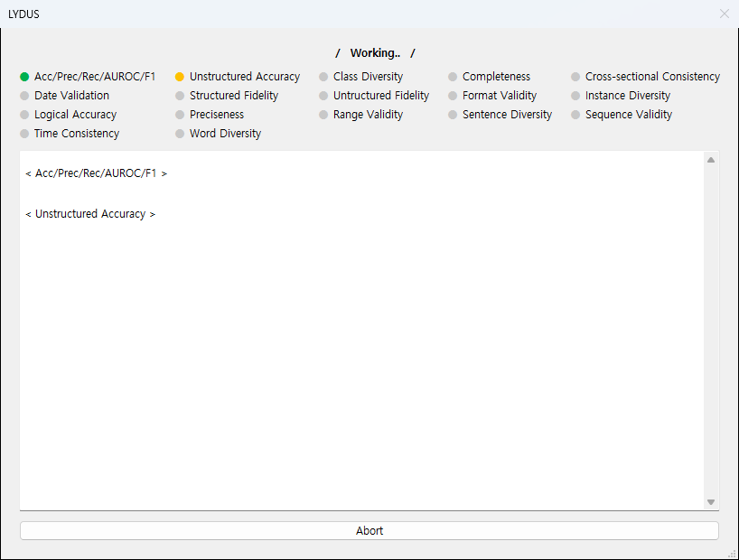Click the Instance Diversity status dot
The width and height of the screenshot is (739, 560).
click(575, 96)
